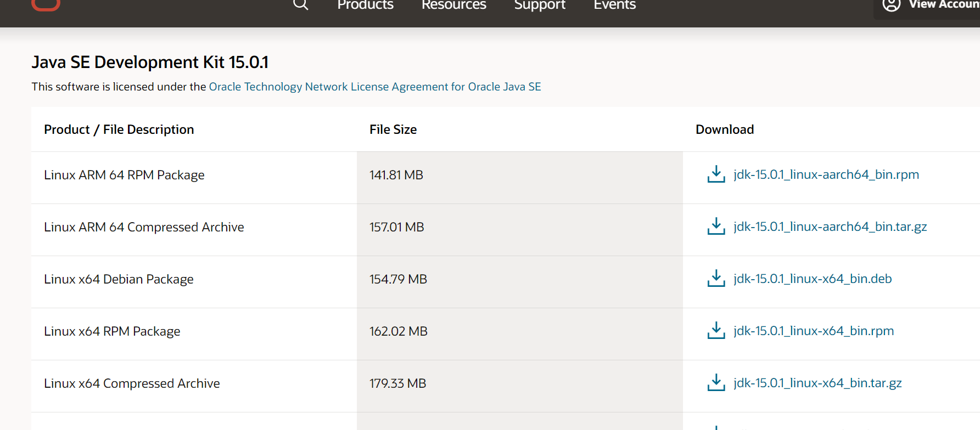The image size is (980, 430).
Task: Open the Resources menu
Action: click(453, 5)
